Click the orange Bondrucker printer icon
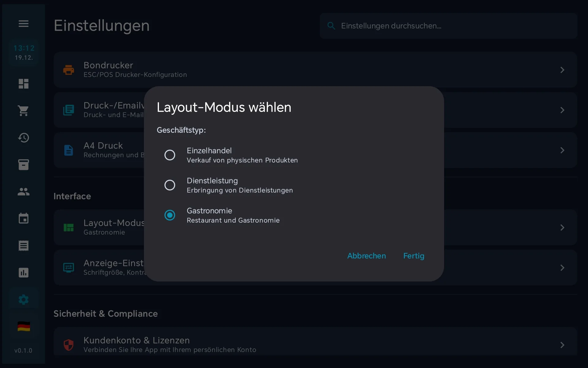The image size is (588, 368). [69, 70]
